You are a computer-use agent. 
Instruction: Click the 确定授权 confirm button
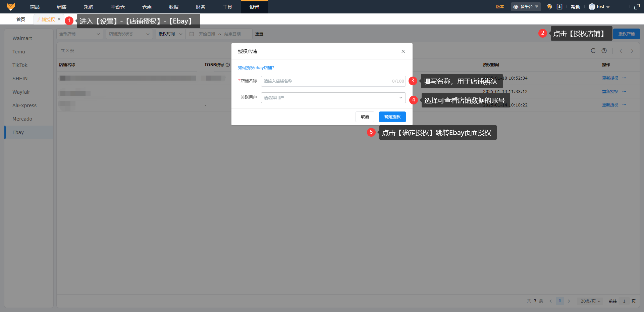pos(392,117)
